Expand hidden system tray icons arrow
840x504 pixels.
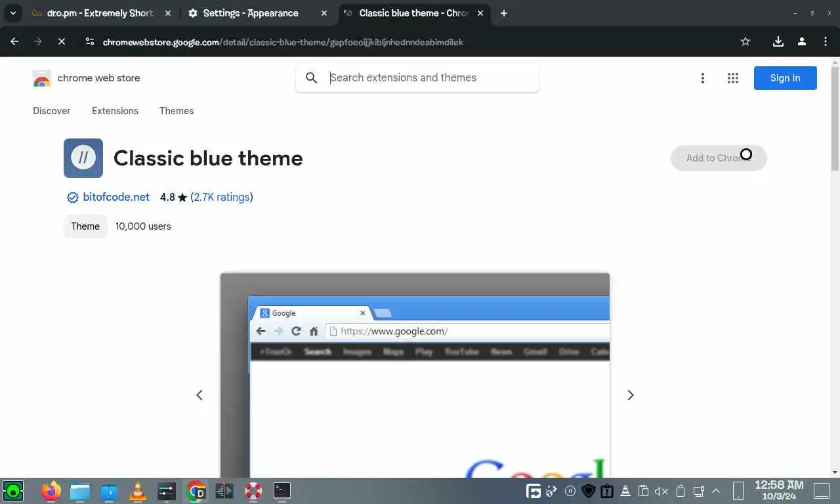[x=716, y=491]
